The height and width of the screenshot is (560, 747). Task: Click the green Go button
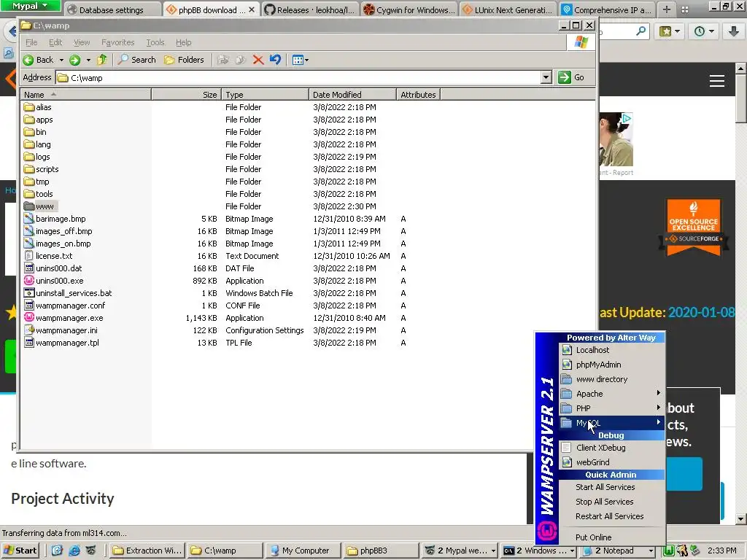(571, 77)
